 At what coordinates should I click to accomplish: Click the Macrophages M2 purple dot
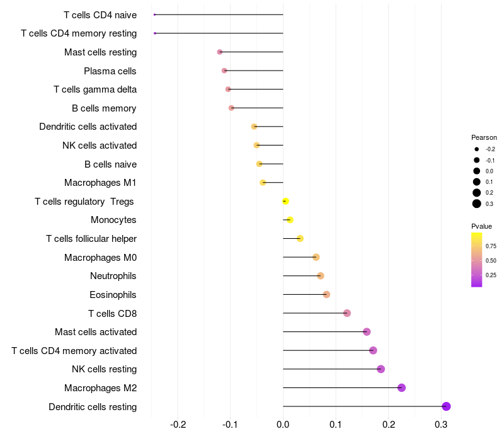click(x=401, y=387)
